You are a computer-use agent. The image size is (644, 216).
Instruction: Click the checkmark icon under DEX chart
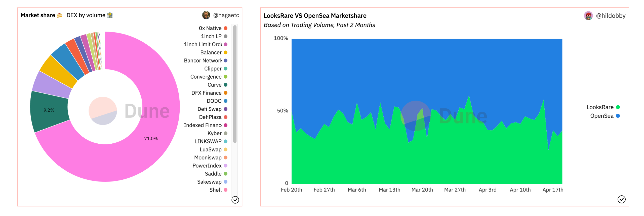pos(235,200)
